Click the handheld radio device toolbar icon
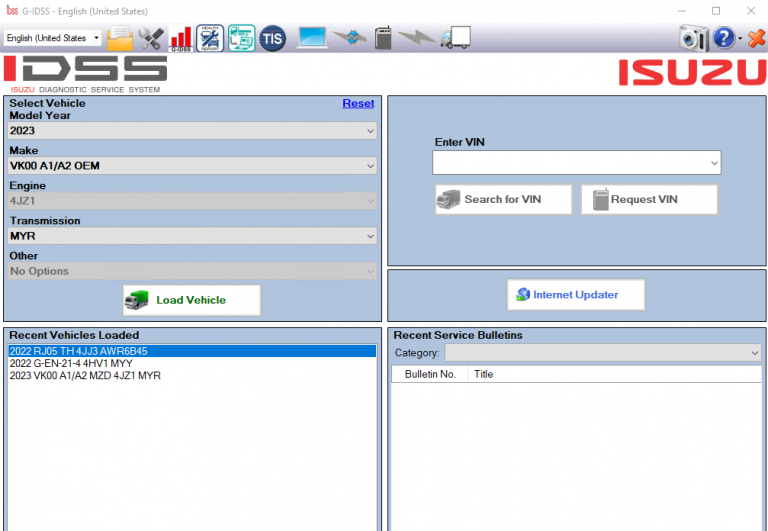This screenshot has height=531, width=768. (383, 38)
